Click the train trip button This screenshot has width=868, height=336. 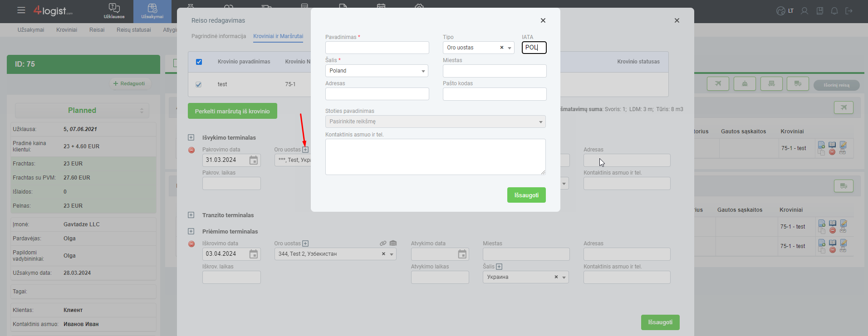coord(771,83)
